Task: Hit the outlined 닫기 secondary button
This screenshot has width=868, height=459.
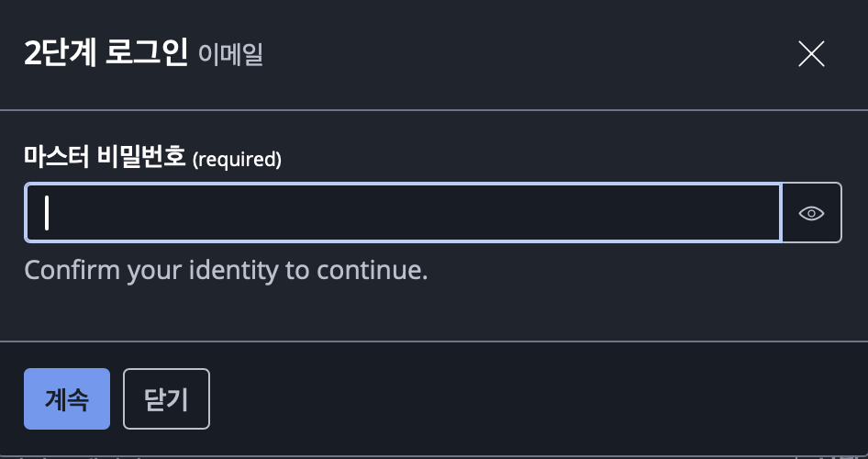Action: (166, 399)
